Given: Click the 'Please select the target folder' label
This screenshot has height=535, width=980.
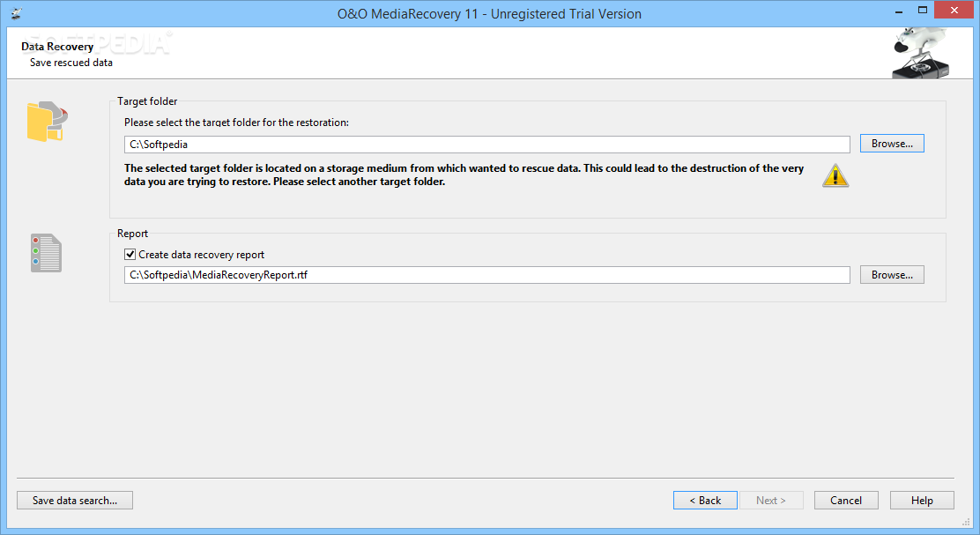Looking at the screenshot, I should tap(236, 123).
